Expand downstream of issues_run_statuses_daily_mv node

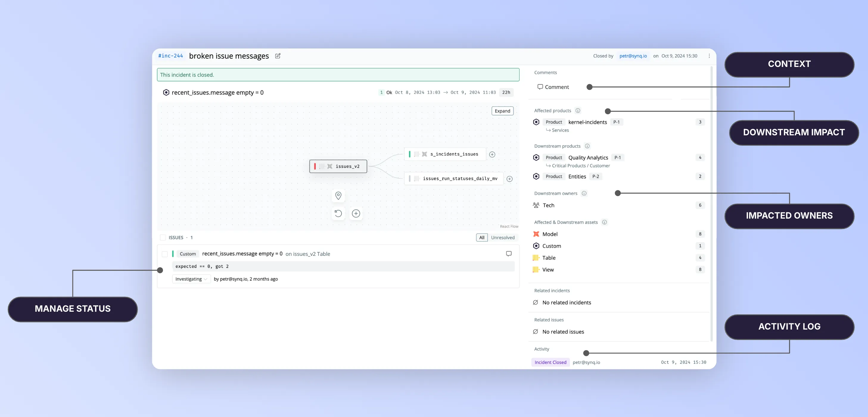pyautogui.click(x=509, y=179)
